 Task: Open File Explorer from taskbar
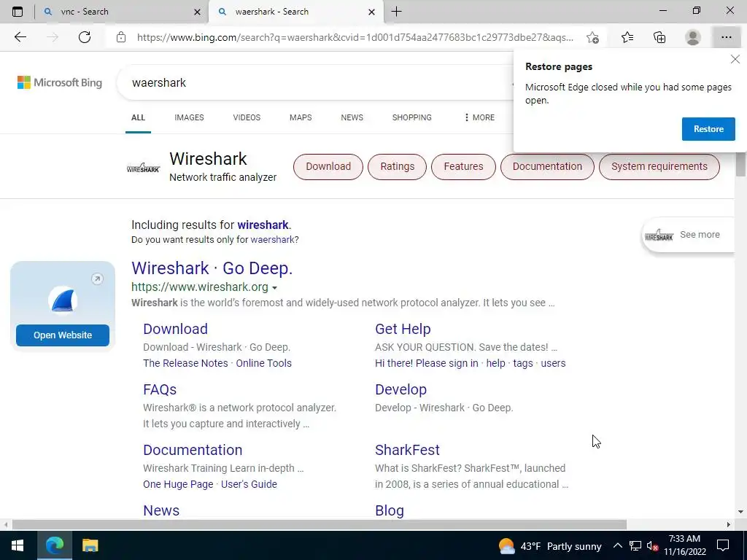90,545
